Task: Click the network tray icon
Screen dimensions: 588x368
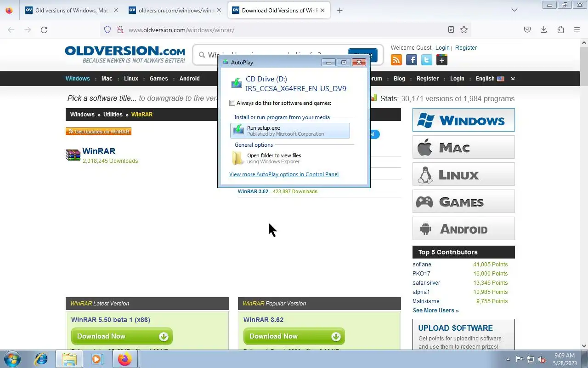Action: (x=531, y=359)
